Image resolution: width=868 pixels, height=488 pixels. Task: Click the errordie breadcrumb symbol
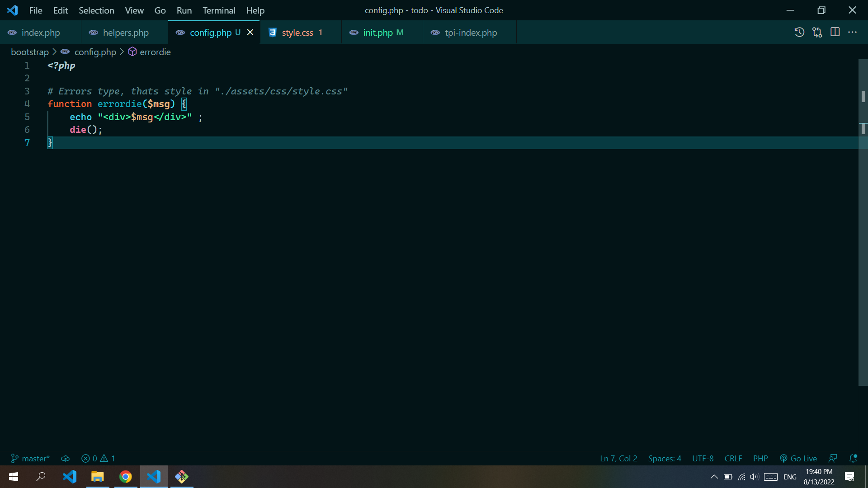(x=155, y=52)
